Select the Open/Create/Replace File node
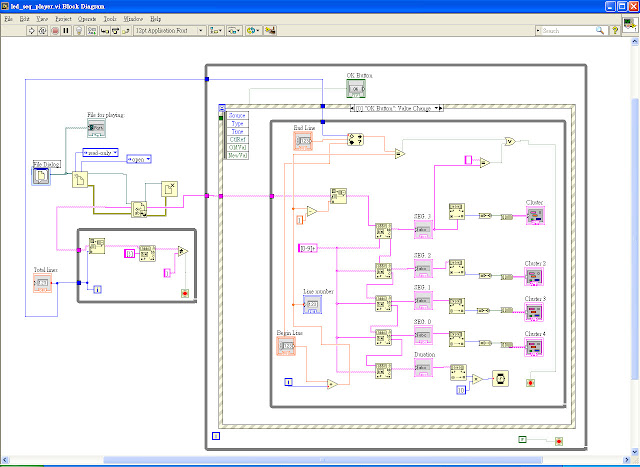 coord(80,179)
